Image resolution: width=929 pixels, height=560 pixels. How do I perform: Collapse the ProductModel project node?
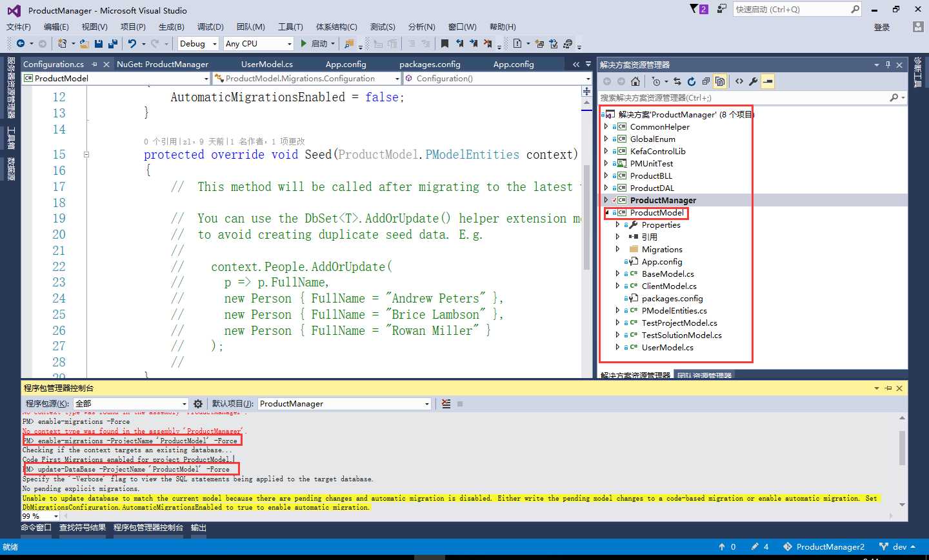click(606, 212)
